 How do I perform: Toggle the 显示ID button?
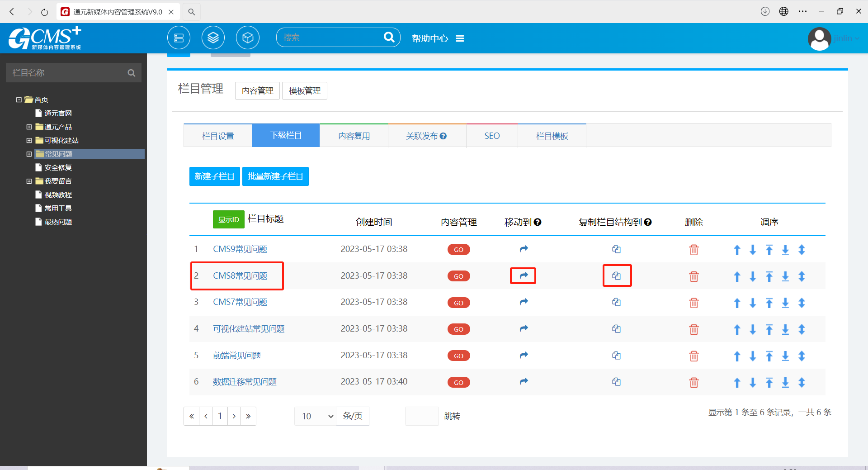click(x=228, y=219)
